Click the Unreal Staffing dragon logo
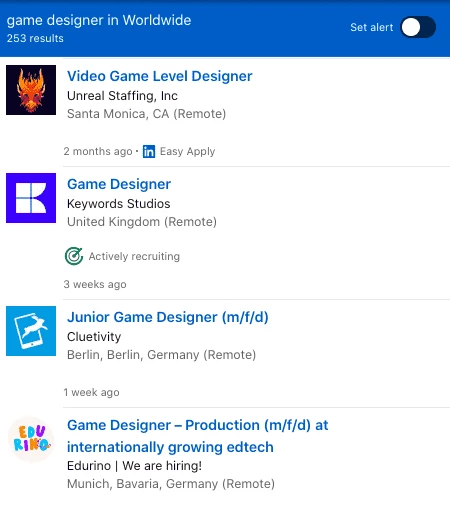 pos(31,90)
